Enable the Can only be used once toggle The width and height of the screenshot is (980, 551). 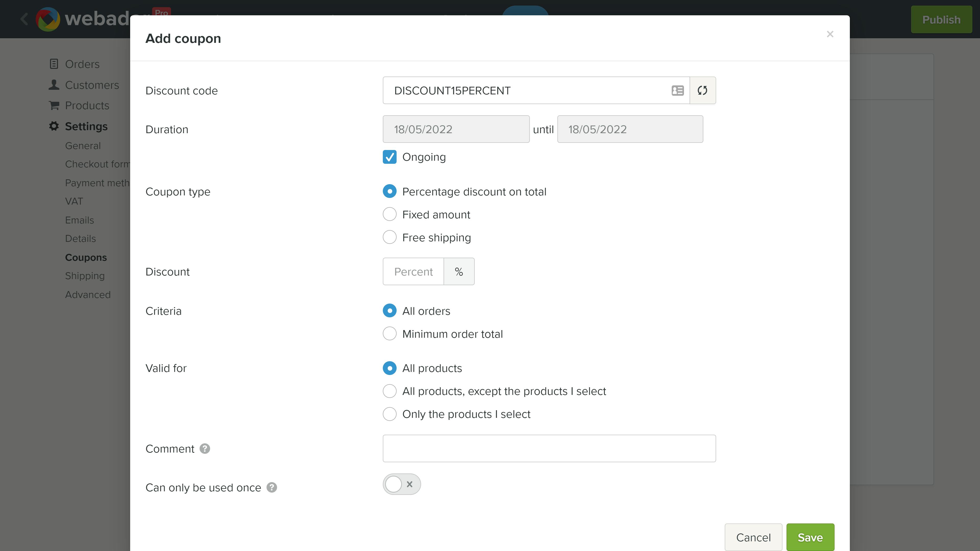pyautogui.click(x=402, y=484)
